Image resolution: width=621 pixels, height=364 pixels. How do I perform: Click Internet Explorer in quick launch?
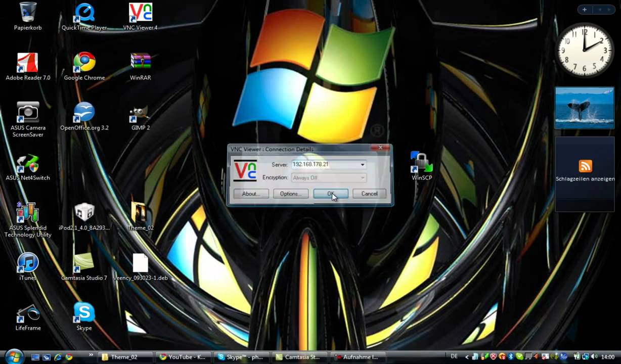tap(58, 357)
